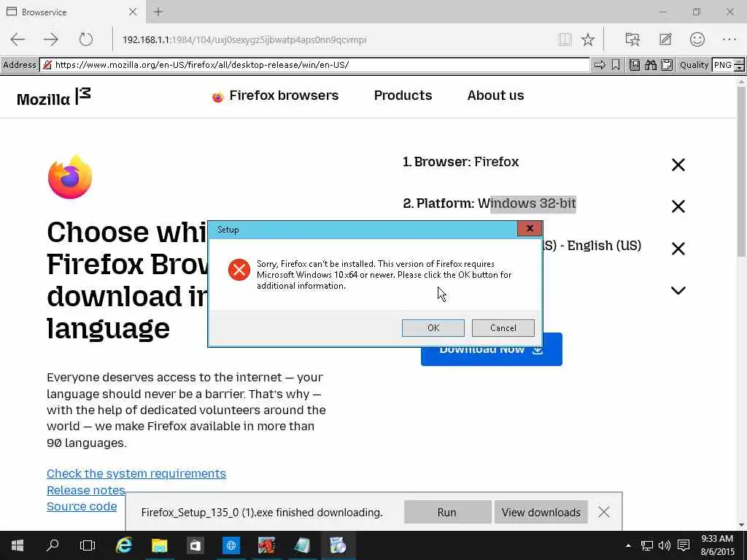Click the Firefox logo image on the page

(x=70, y=176)
